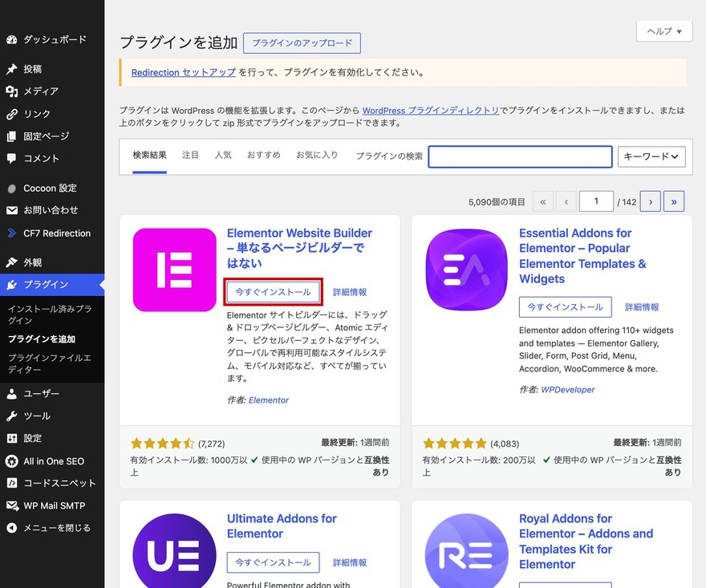Click the current page number field

coord(596,201)
